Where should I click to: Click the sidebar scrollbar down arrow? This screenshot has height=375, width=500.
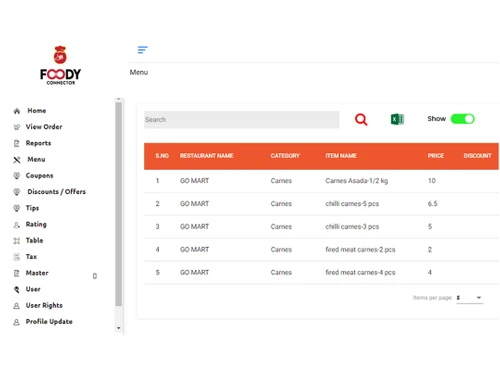pyautogui.click(x=118, y=328)
